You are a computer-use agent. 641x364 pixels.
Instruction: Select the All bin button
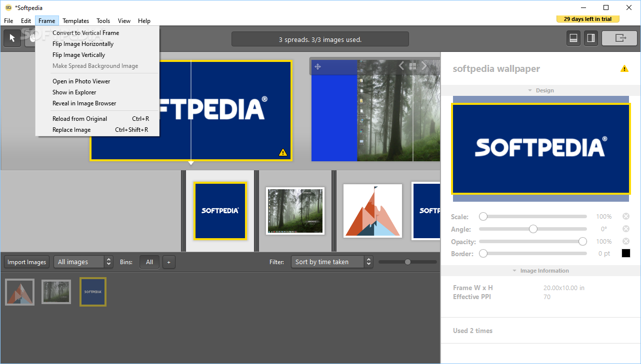pyautogui.click(x=149, y=262)
